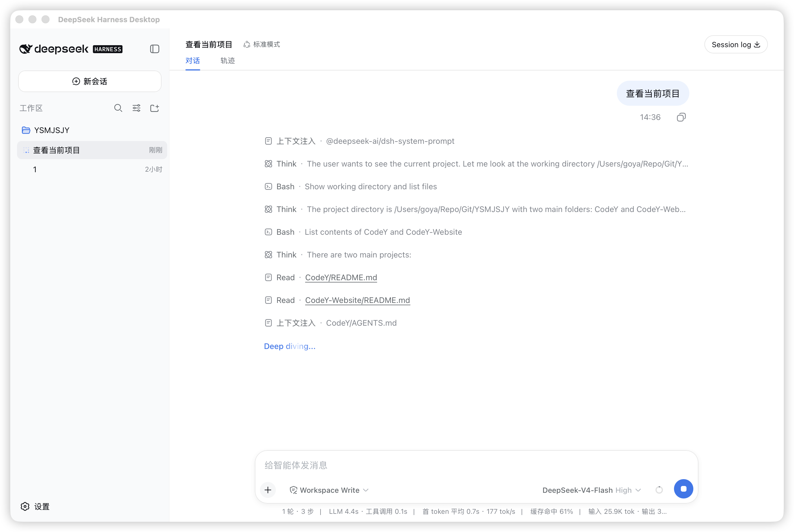The width and height of the screenshot is (794, 532).
Task: Click the stop generation button
Action: 683,489
